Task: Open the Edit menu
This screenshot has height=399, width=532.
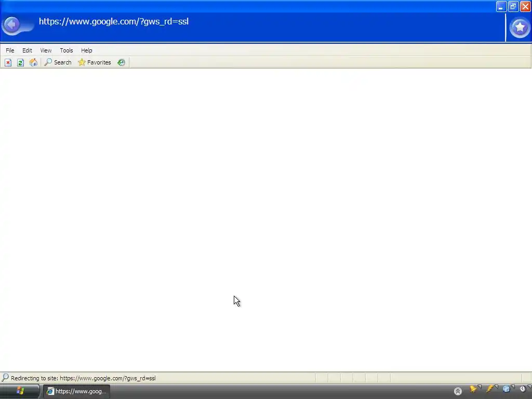Action: pyautogui.click(x=27, y=50)
